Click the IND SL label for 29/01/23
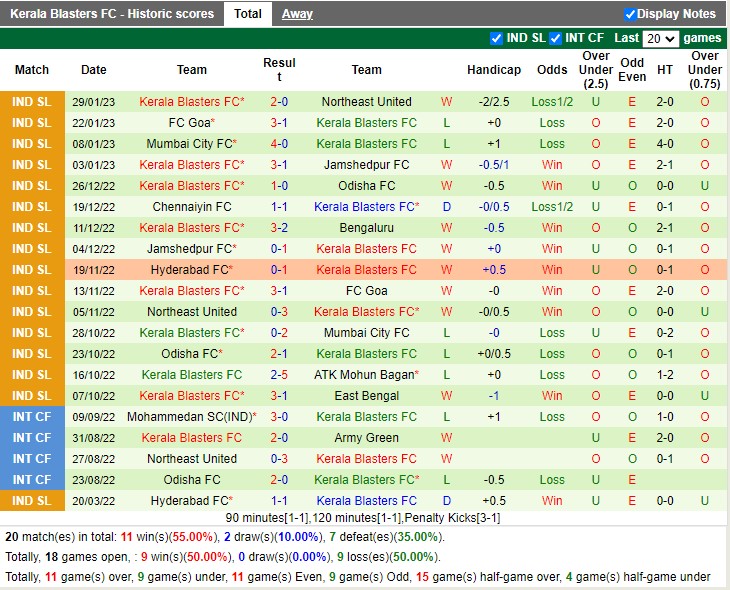730x590 pixels. (31, 102)
